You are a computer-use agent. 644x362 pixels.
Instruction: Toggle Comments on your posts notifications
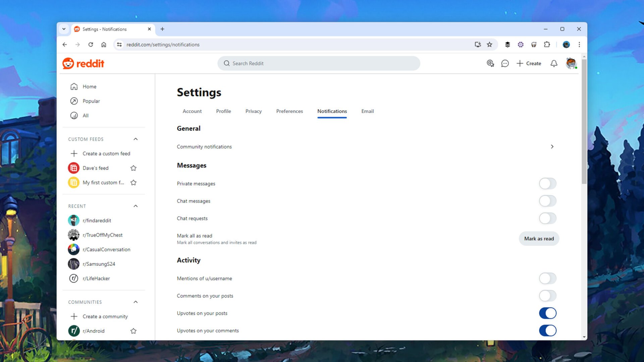click(x=548, y=296)
